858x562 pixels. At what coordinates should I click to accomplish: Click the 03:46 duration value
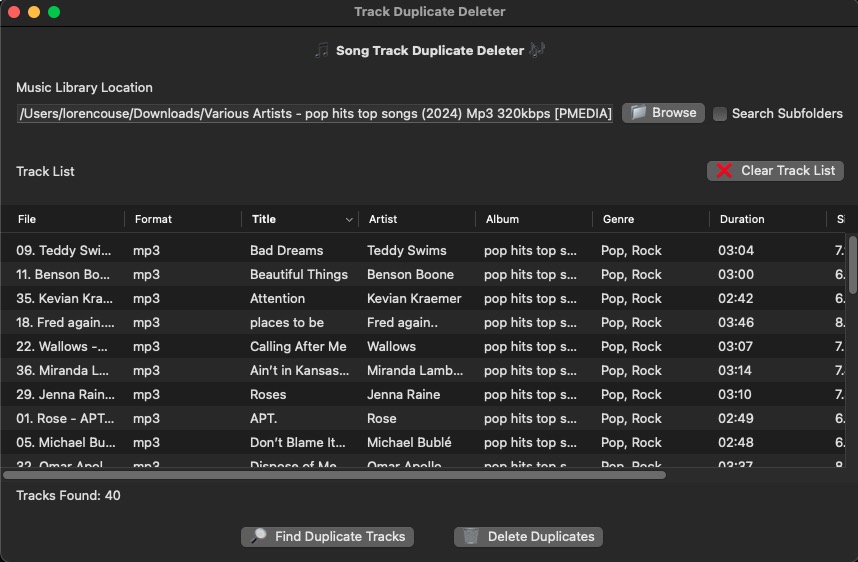[736, 322]
